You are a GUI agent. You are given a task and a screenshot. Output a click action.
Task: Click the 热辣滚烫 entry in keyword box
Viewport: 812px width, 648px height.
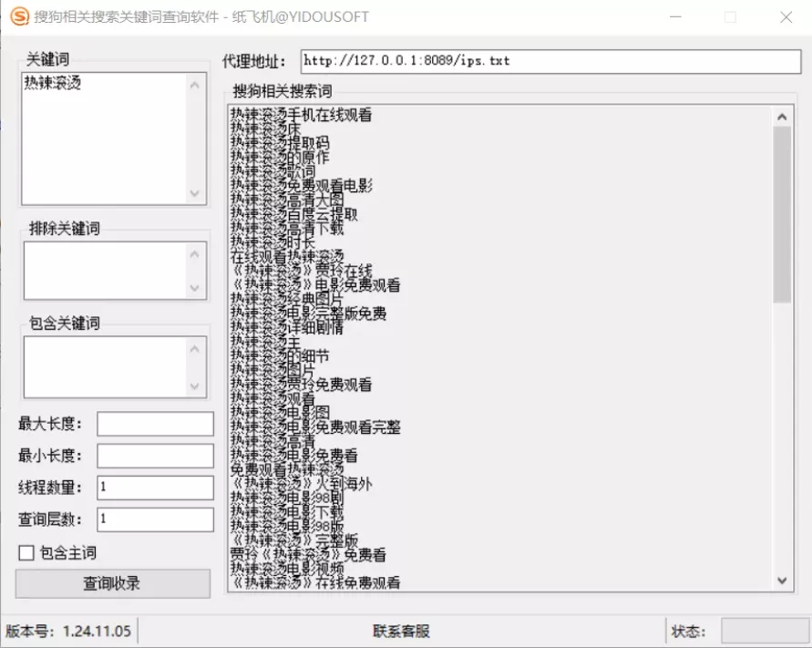[52, 83]
